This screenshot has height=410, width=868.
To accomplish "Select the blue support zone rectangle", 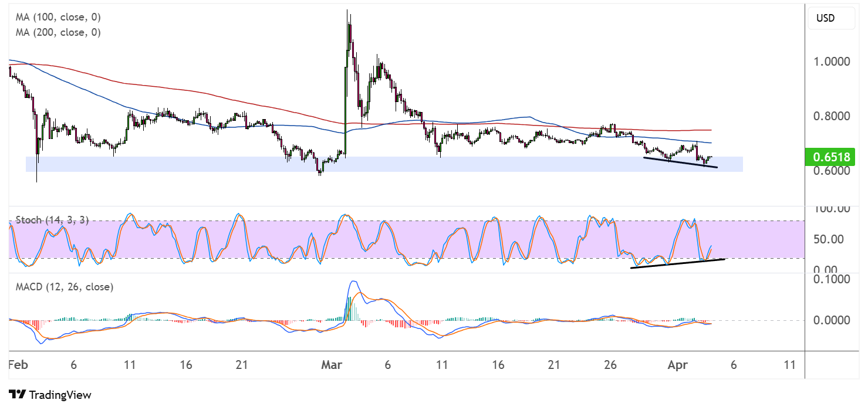I will (x=384, y=164).
